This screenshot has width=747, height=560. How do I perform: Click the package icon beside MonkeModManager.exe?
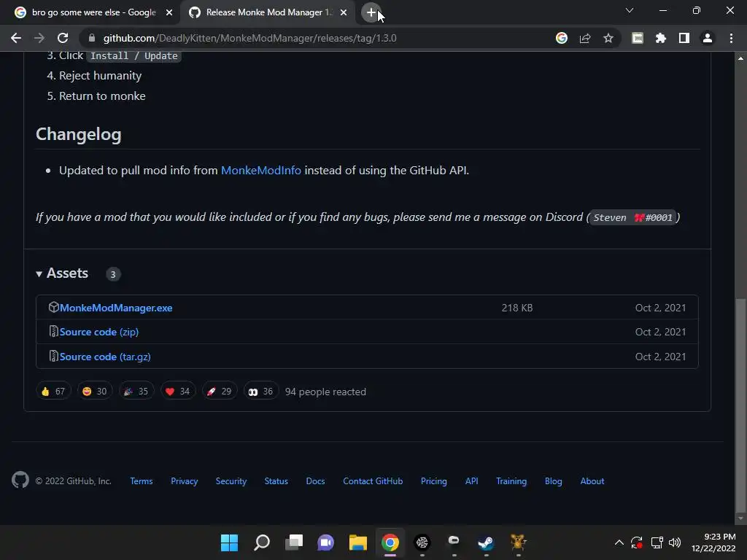pos(53,307)
